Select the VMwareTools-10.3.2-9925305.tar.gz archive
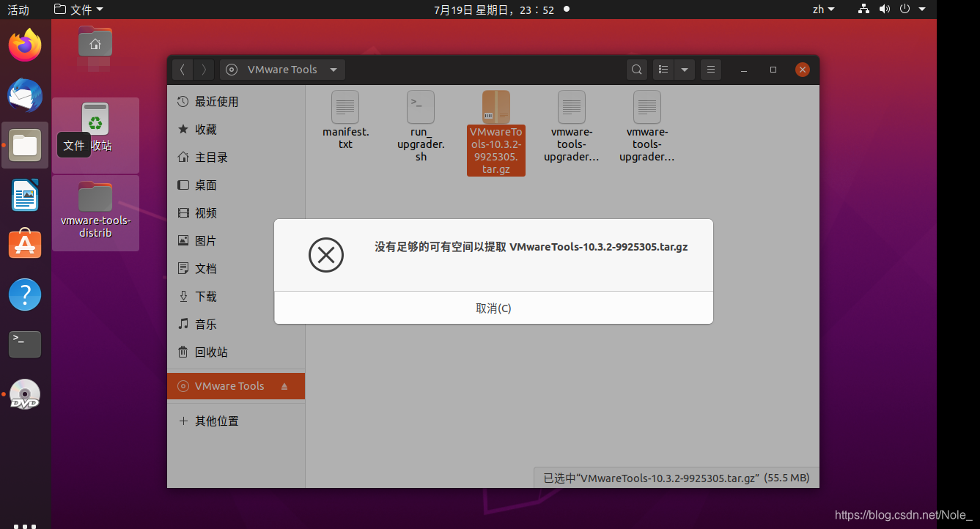Viewport: 980px width, 529px height. point(496,133)
